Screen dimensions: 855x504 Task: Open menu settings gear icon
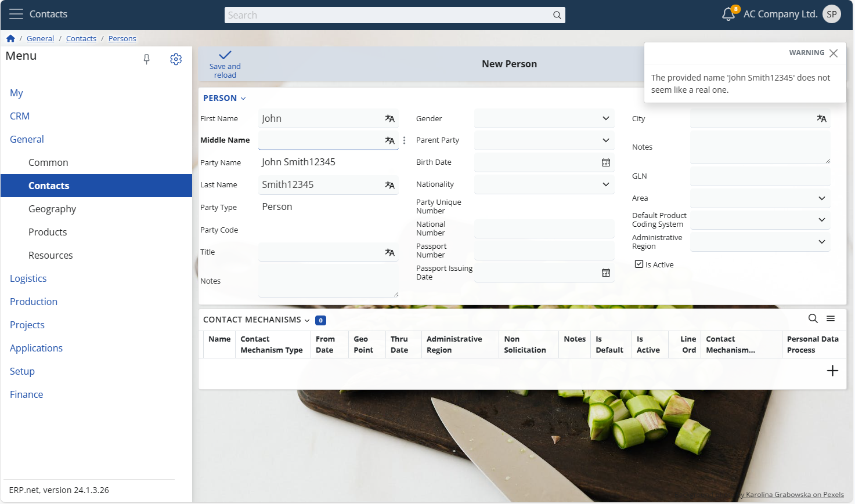click(x=176, y=59)
